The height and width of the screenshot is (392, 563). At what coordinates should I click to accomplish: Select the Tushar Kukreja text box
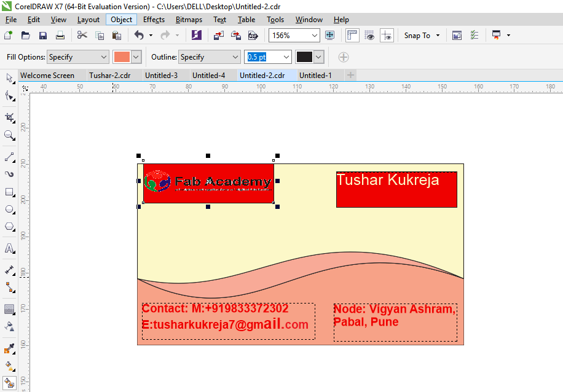coord(396,189)
